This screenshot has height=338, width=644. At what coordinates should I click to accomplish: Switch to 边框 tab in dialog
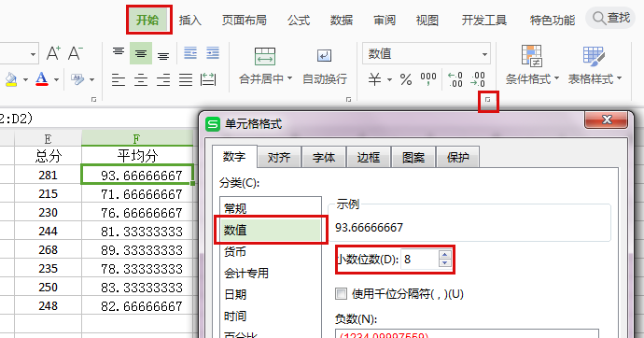pyautogui.click(x=369, y=157)
